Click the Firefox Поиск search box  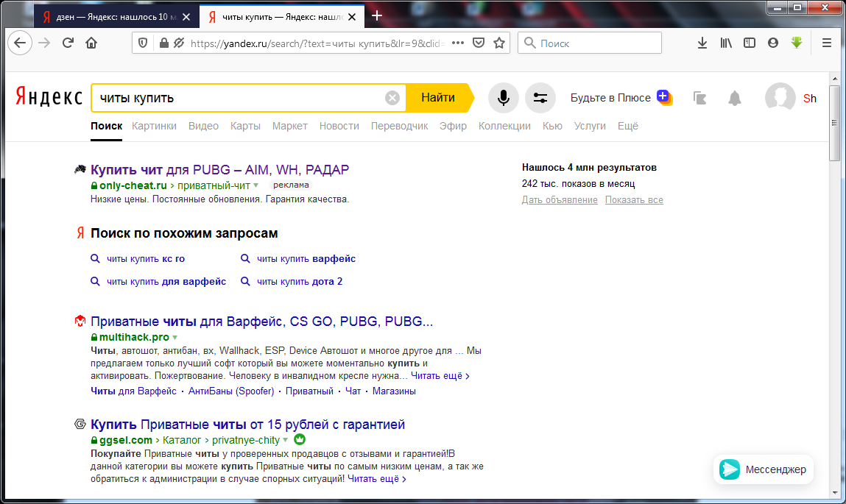coord(590,43)
